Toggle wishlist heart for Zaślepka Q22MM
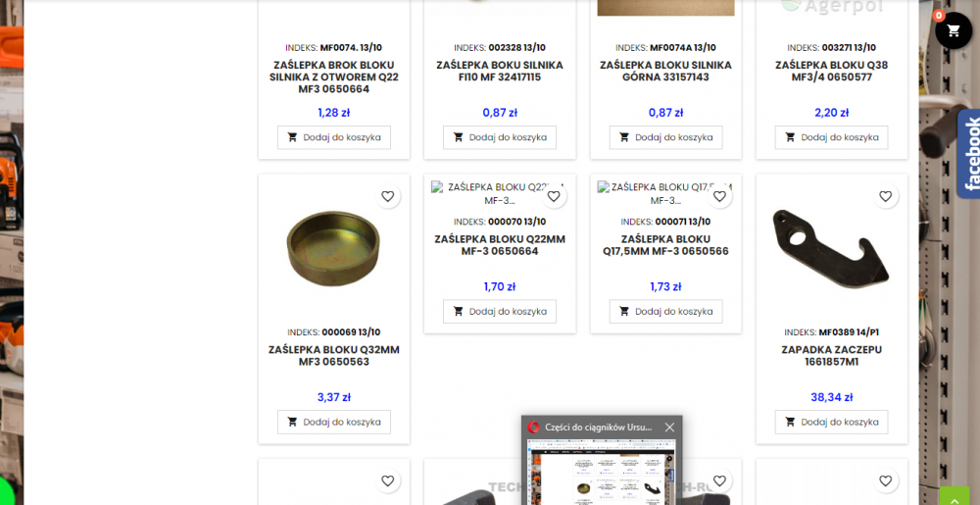 click(554, 197)
